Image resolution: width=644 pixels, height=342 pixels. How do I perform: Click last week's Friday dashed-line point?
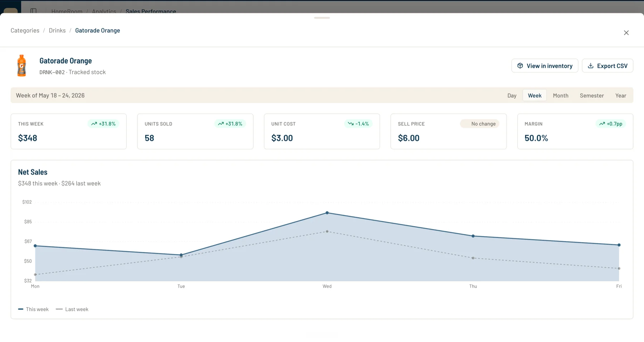pyautogui.click(x=619, y=268)
